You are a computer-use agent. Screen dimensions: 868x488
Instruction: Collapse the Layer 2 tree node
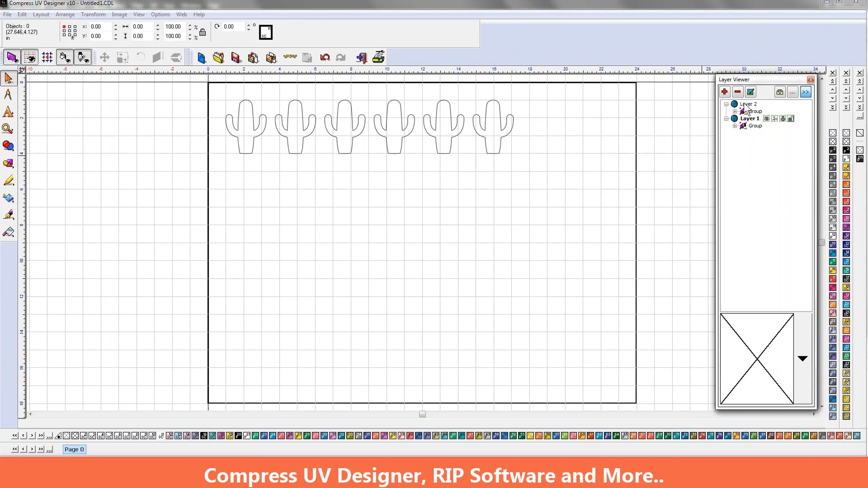pyautogui.click(x=726, y=104)
